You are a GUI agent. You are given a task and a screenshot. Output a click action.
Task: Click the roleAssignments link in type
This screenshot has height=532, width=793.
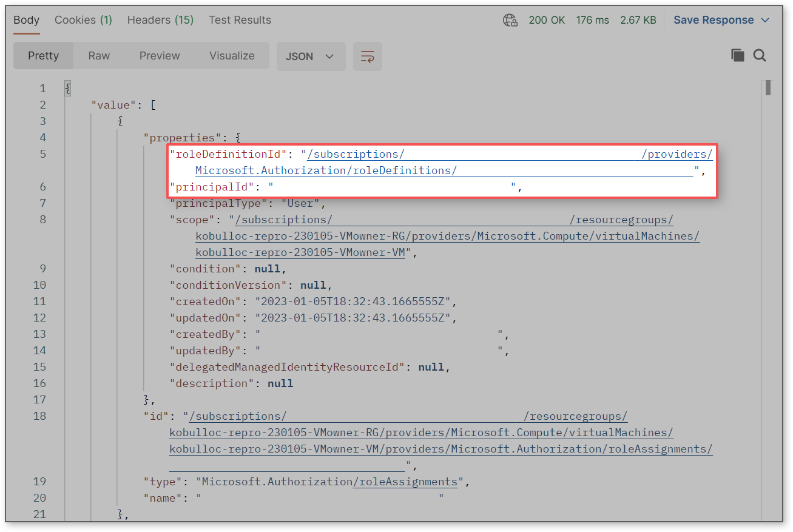[405, 482]
